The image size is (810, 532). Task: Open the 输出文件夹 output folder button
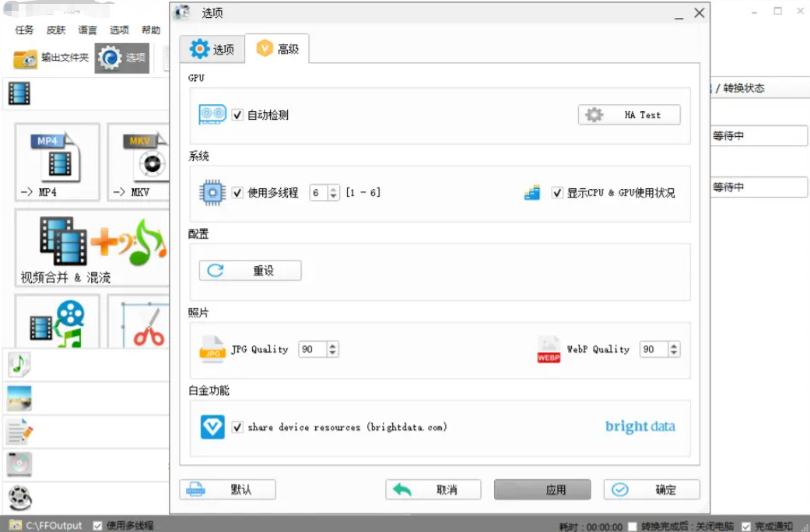pos(51,58)
